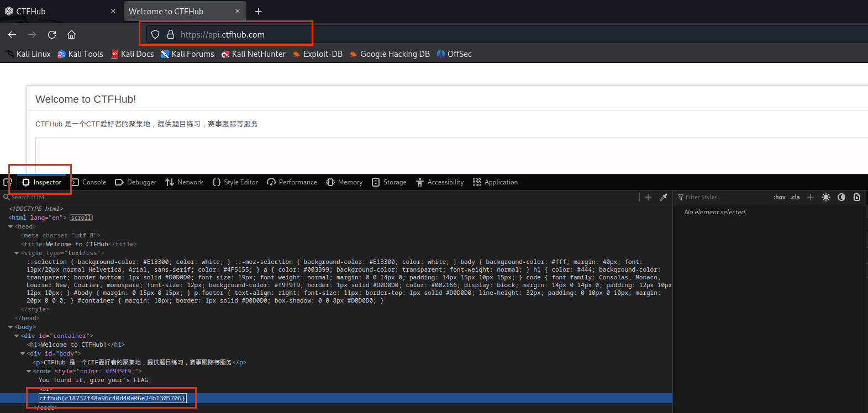868x413 pixels.
Task: Open the Exploit-DB bookmark
Action: (318, 54)
